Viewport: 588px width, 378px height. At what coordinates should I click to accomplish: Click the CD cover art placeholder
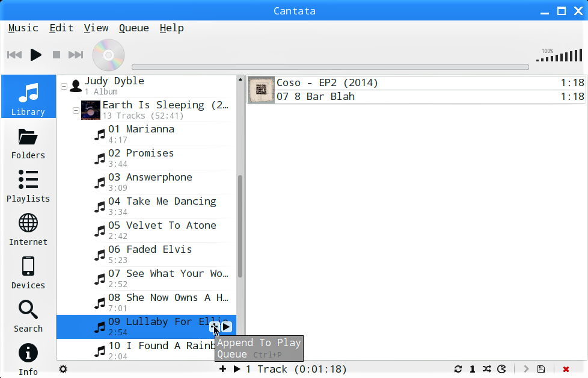coord(108,55)
